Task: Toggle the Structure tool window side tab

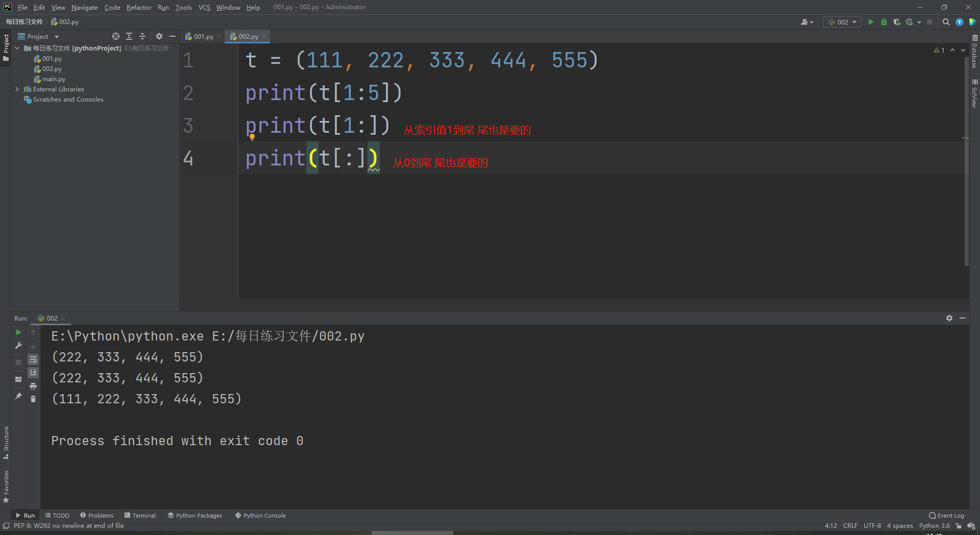Action: 6,442
